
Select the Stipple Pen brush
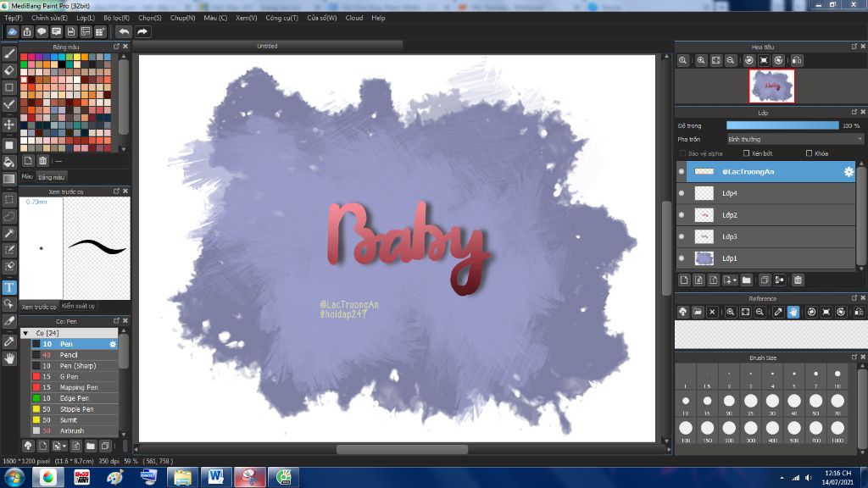tap(75, 409)
